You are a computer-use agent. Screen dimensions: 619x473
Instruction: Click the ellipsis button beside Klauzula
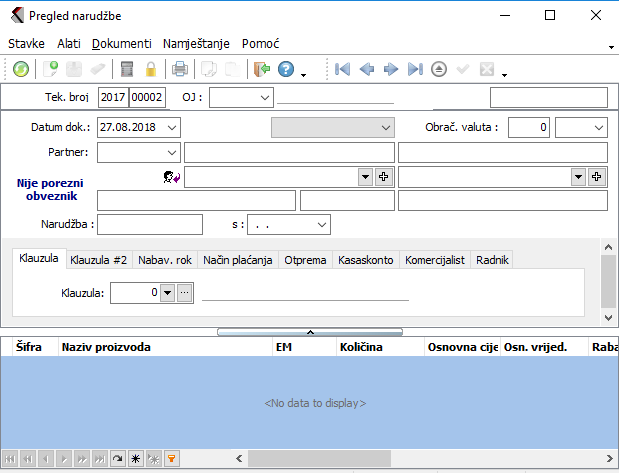pyautogui.click(x=184, y=293)
